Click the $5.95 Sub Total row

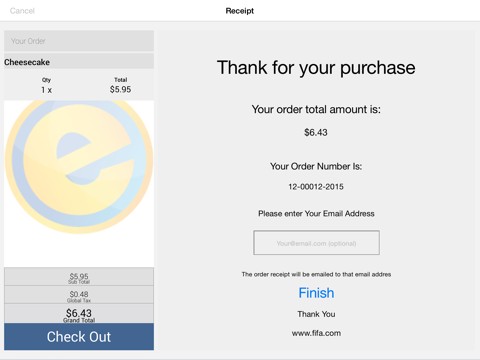(x=79, y=277)
